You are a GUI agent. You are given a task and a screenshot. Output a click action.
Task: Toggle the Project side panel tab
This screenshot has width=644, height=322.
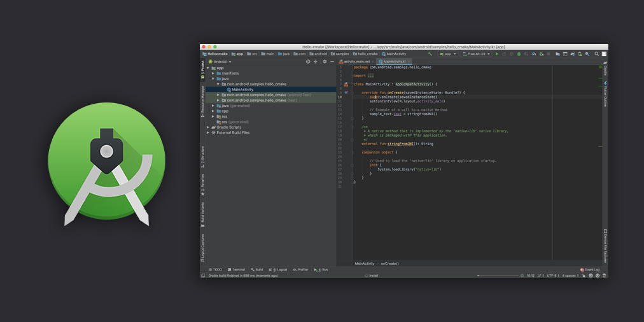202,70
